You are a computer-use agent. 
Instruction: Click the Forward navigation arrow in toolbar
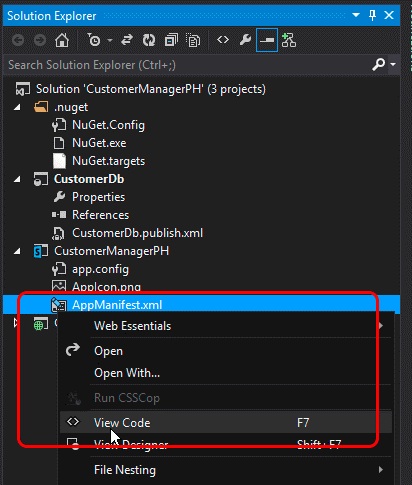(x=40, y=40)
